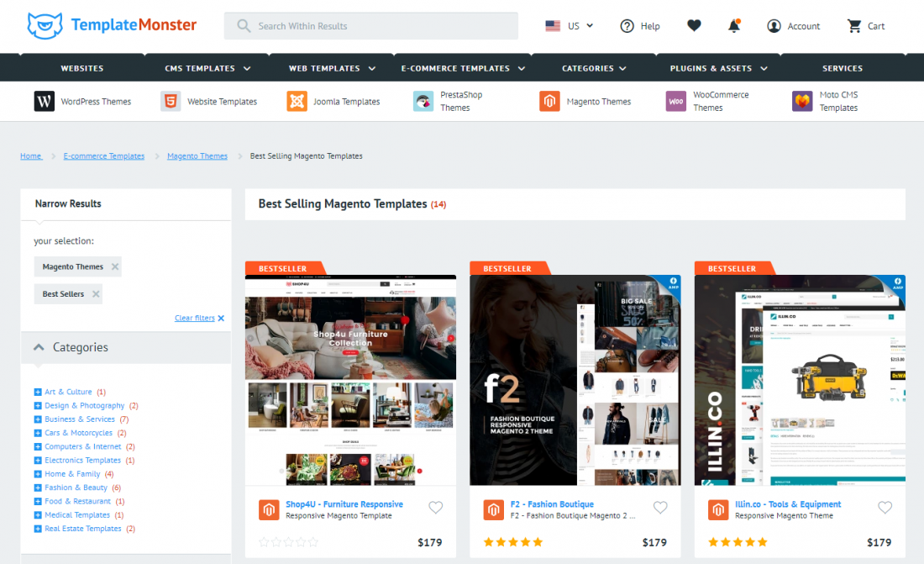The height and width of the screenshot is (564, 924).
Task: Click the WooCommerce Themes icon
Action: 676,102
